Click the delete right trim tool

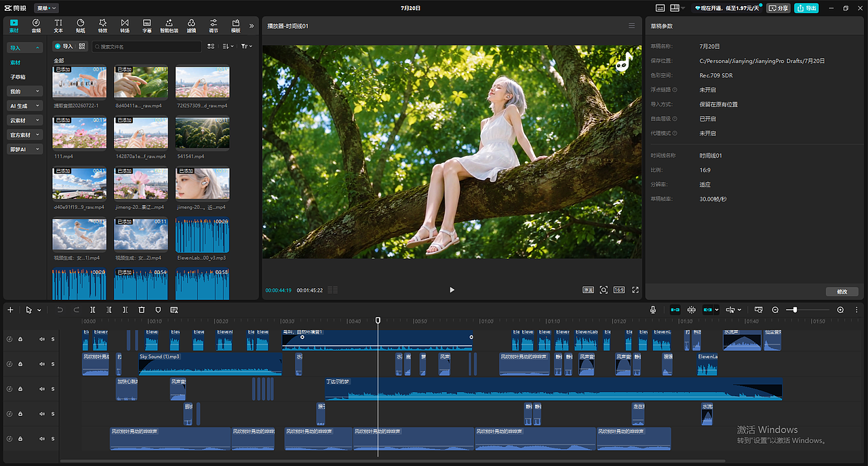125,310
